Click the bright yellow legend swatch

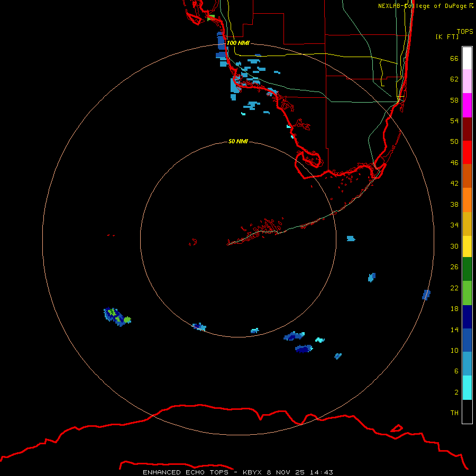[467, 246]
